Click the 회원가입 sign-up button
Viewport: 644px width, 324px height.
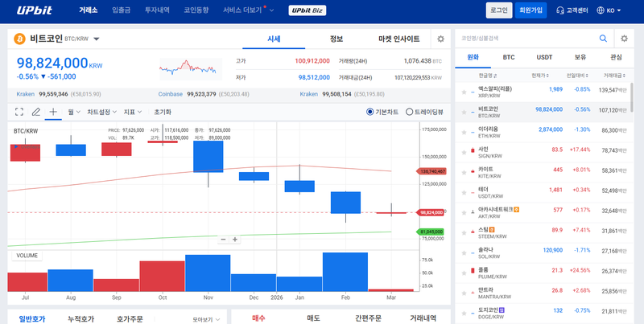pos(530,10)
